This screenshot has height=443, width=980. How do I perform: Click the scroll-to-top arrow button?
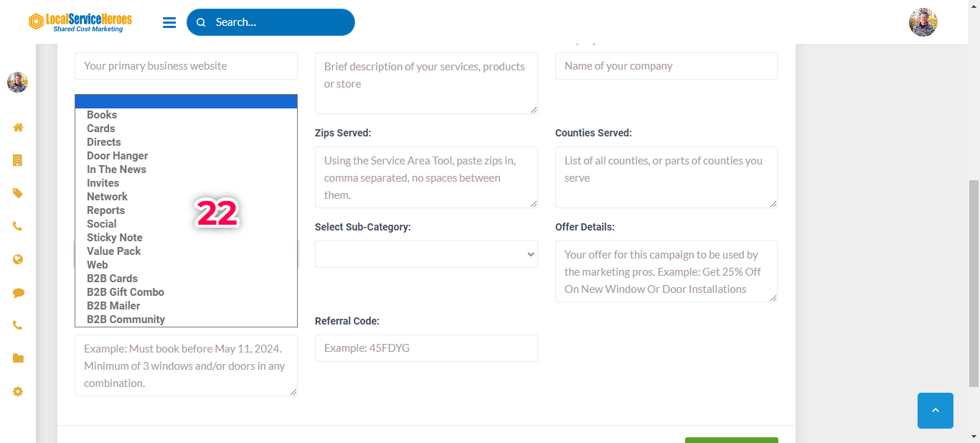(935, 411)
